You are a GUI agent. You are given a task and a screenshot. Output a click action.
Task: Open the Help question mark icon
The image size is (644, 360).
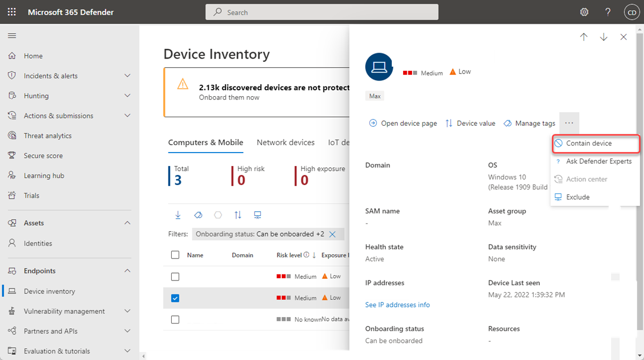coord(608,12)
